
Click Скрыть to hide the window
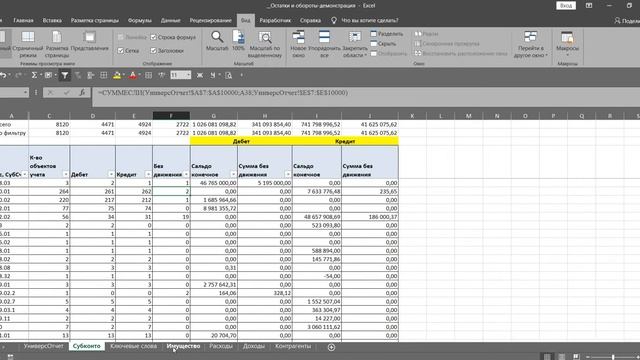click(383, 44)
